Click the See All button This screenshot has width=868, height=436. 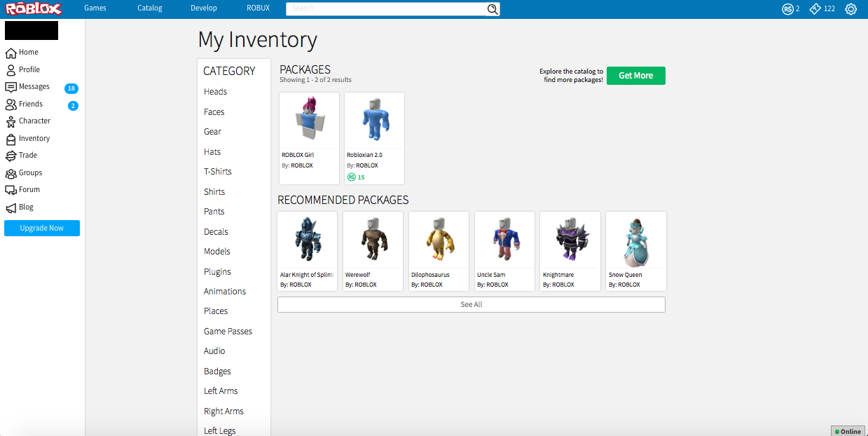pos(471,305)
